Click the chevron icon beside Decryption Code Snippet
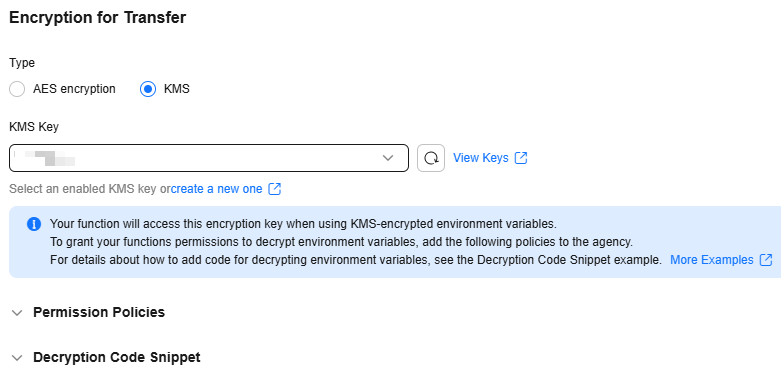781x388 pixels. coord(17,358)
